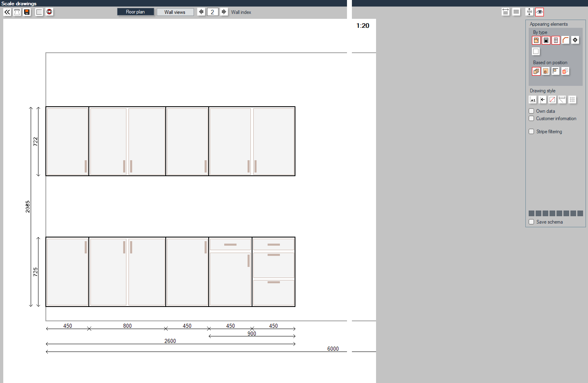The height and width of the screenshot is (383, 588).
Task: Switch to Wall views
Action: (175, 12)
